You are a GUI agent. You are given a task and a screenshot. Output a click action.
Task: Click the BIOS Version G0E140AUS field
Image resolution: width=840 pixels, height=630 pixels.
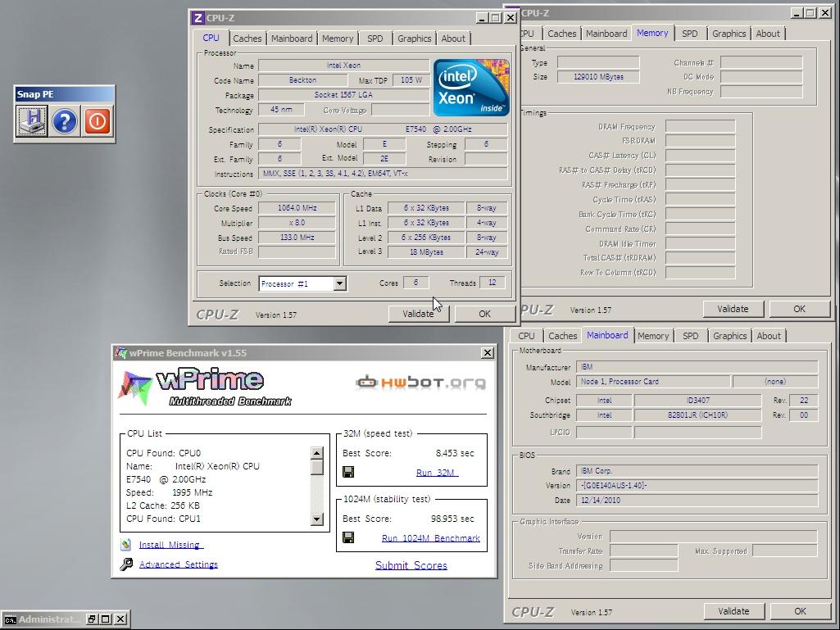(x=697, y=486)
